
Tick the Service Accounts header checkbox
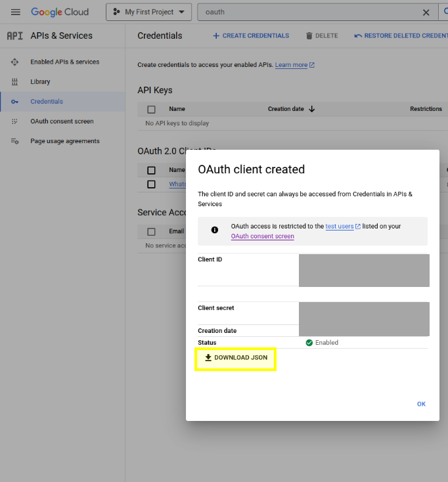(151, 231)
